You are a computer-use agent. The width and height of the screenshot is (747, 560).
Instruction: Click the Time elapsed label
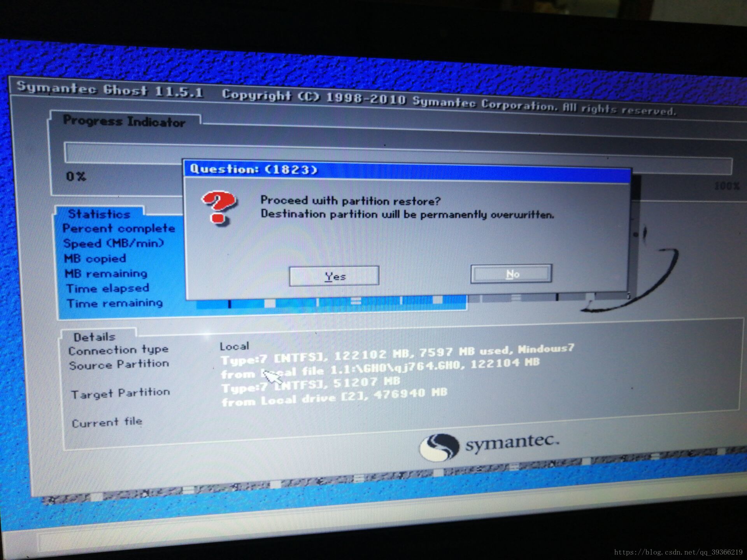click(107, 288)
